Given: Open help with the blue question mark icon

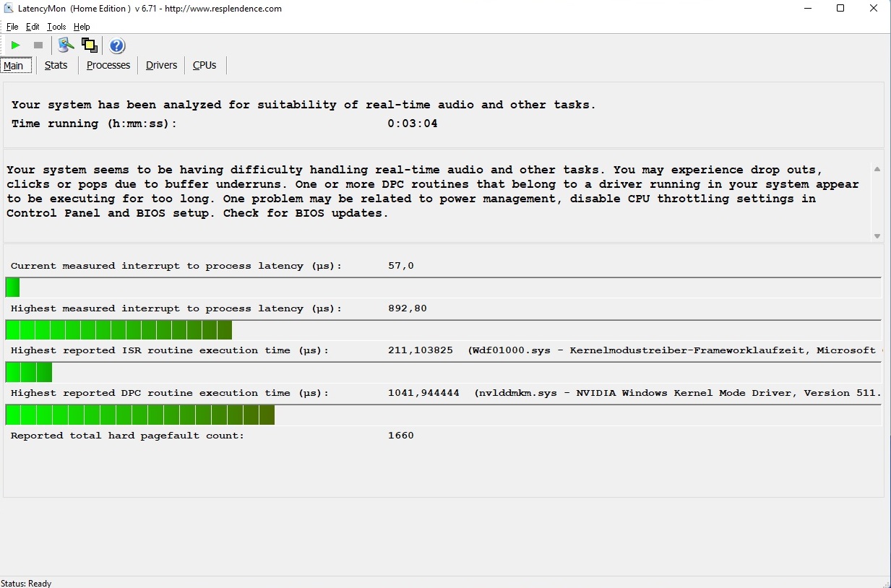Looking at the screenshot, I should point(117,46).
